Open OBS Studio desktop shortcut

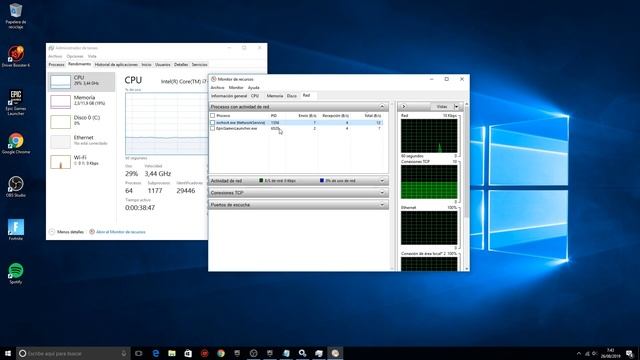pyautogui.click(x=16, y=187)
